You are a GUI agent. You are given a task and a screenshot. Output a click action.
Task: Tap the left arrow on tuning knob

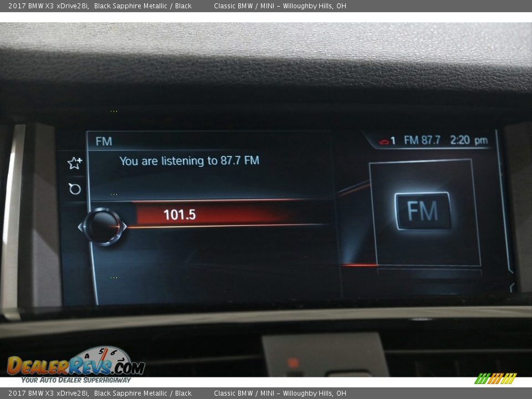(x=80, y=227)
